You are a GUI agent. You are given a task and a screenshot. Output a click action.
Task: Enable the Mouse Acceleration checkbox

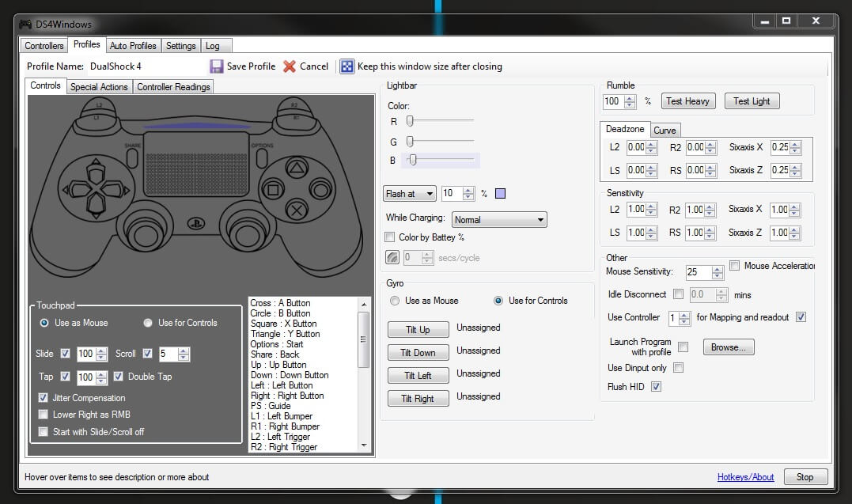point(735,266)
